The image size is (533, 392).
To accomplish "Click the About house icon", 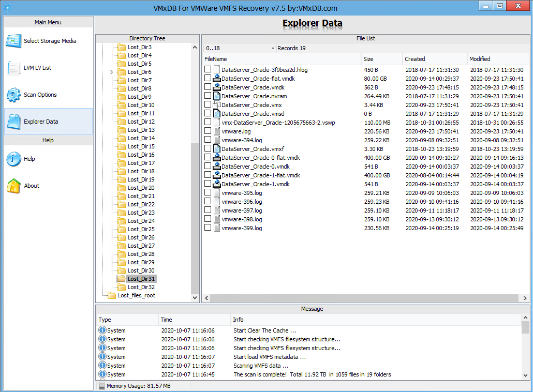I will (13, 186).
